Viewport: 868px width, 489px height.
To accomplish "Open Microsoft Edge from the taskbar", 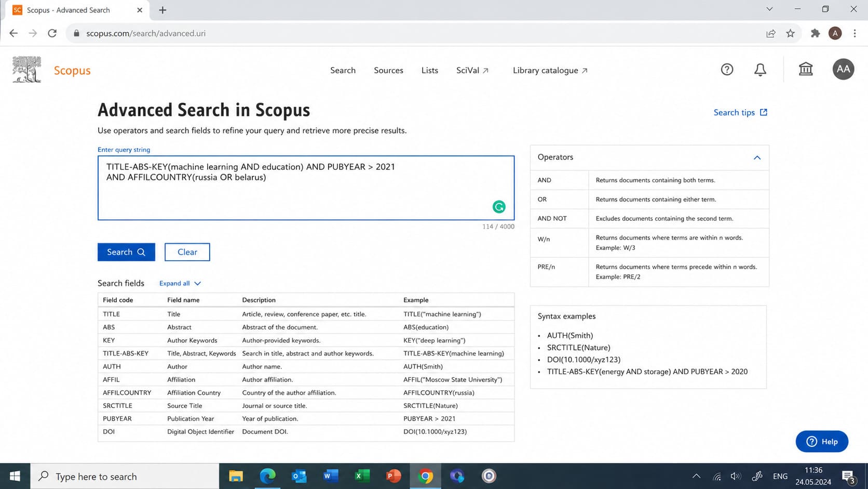I will (x=268, y=476).
